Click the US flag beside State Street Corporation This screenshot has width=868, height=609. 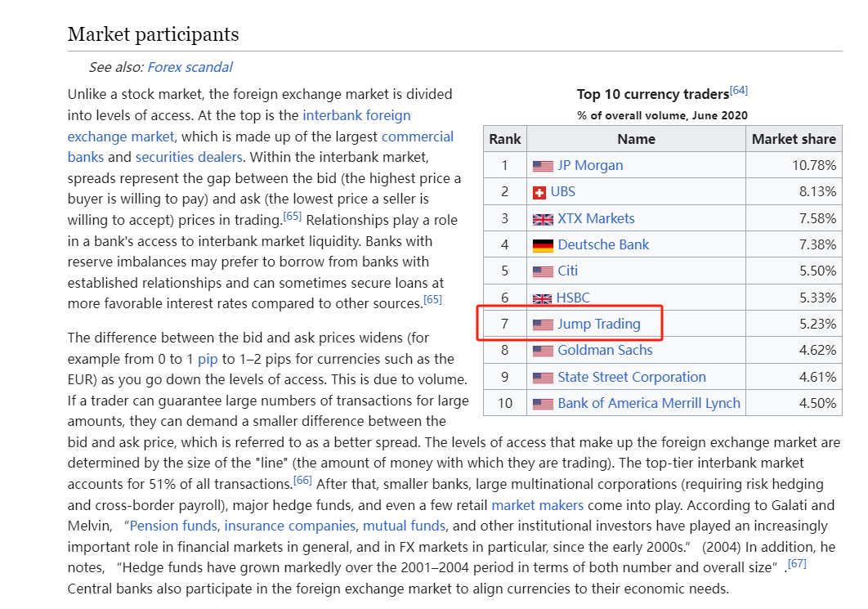coord(543,378)
